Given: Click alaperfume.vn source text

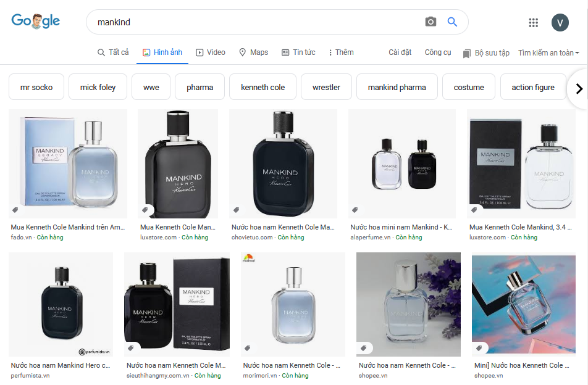Looking at the screenshot, I should tap(371, 237).
